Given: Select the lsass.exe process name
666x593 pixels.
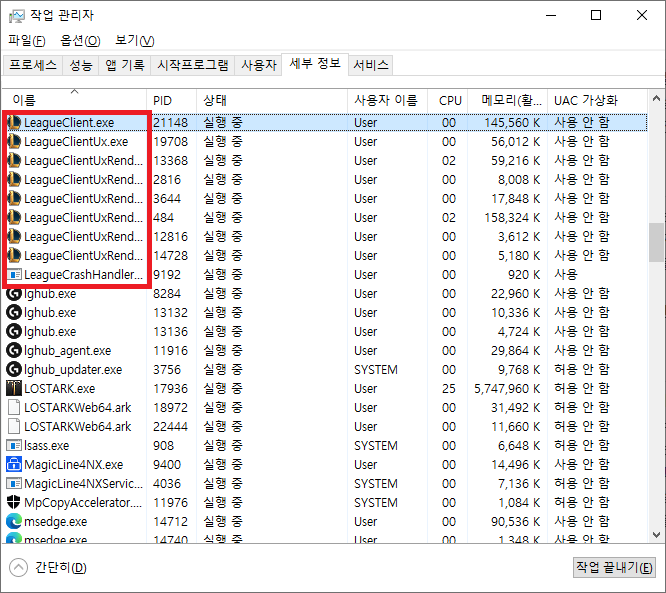Looking at the screenshot, I should pyautogui.click(x=46, y=446).
